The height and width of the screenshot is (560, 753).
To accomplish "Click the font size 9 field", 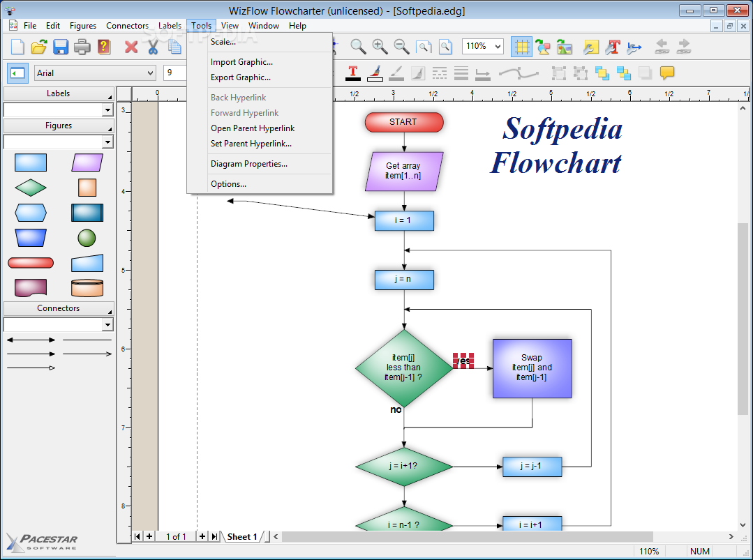I will (x=174, y=73).
